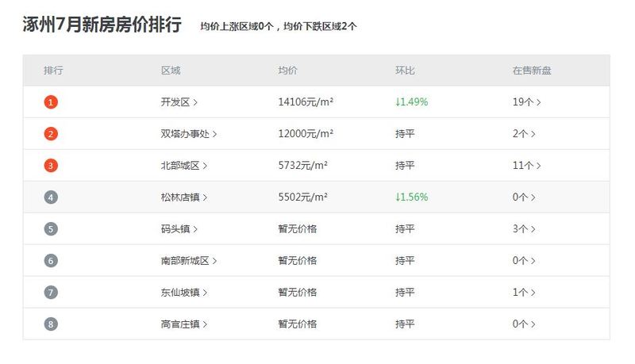635x364 pixels.
Task: View the 3个 listings for 码头镇
Action: tap(524, 229)
